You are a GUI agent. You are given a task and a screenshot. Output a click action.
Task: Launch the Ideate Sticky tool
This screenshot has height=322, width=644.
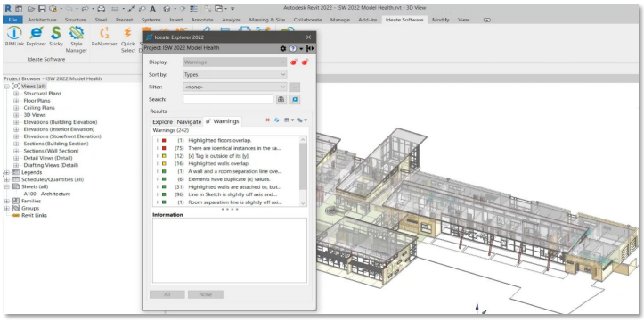(56, 37)
